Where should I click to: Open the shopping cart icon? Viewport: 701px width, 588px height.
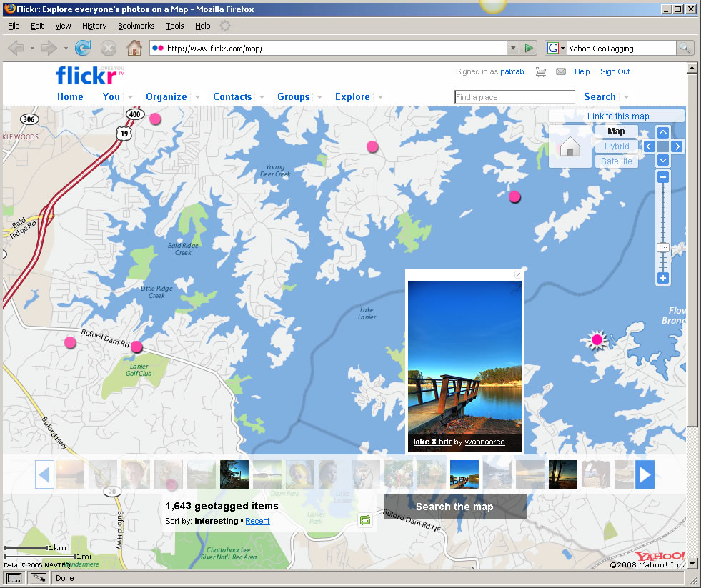(x=541, y=71)
